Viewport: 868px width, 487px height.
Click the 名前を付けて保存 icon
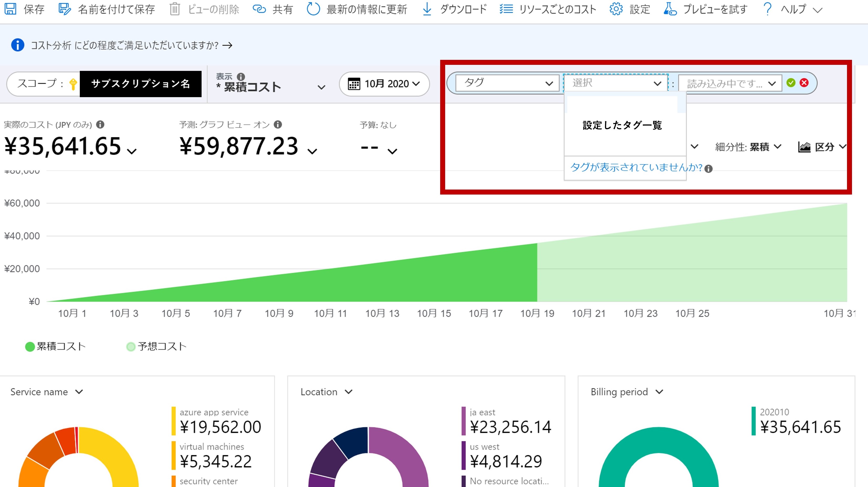64,8
